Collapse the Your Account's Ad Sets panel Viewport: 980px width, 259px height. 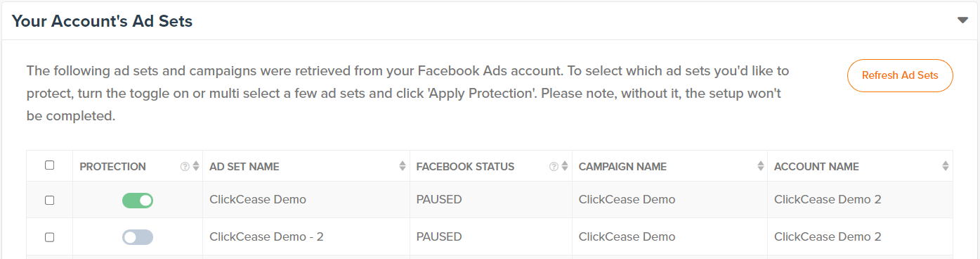click(x=962, y=20)
